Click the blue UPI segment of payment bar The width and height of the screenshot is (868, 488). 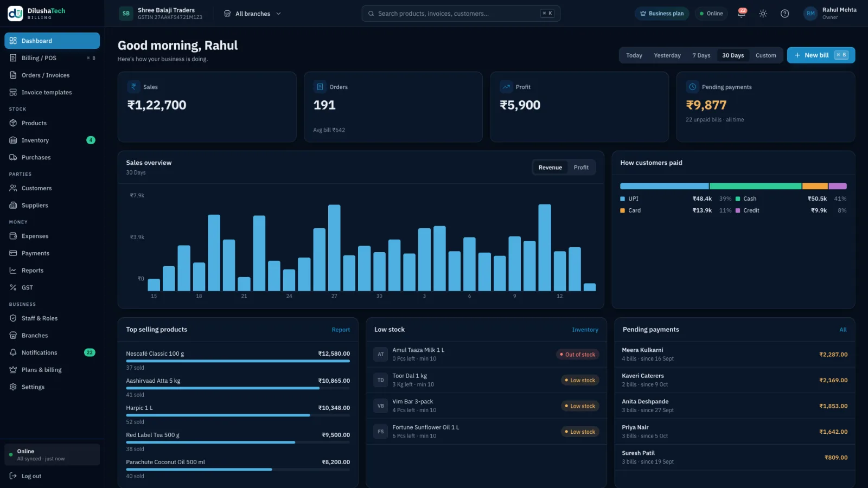click(664, 186)
